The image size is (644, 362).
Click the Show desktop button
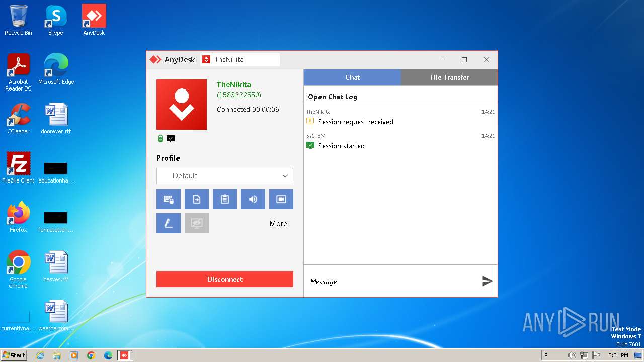coord(638,355)
